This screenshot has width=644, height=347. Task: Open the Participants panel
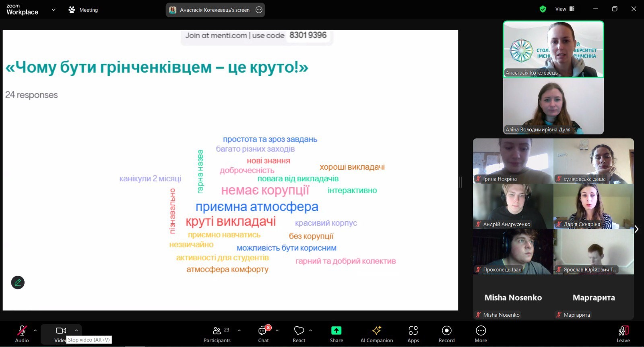click(x=217, y=335)
